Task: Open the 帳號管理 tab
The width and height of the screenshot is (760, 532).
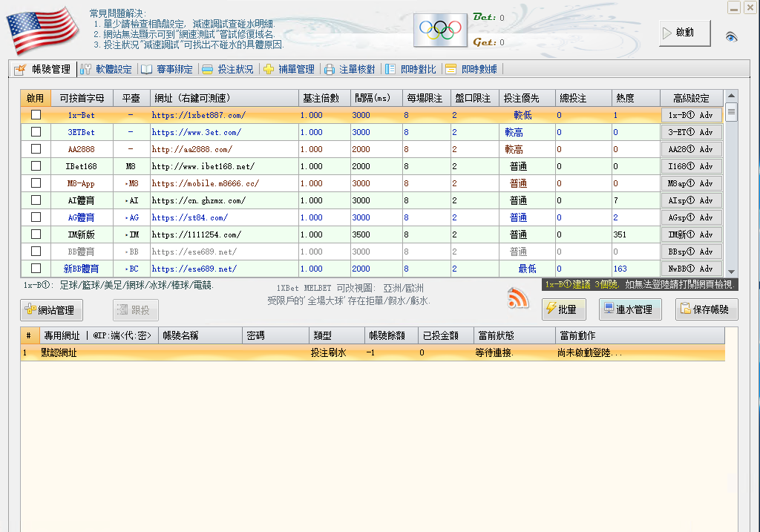Action: [x=42, y=69]
